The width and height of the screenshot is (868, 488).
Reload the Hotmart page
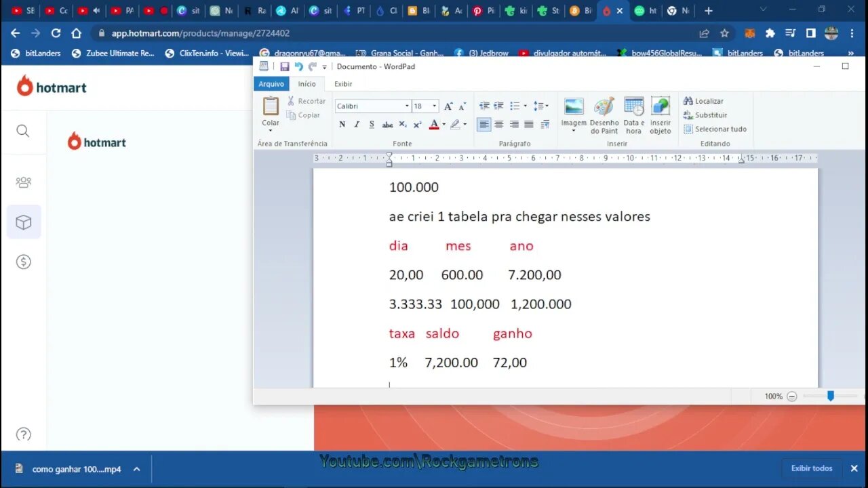click(56, 33)
